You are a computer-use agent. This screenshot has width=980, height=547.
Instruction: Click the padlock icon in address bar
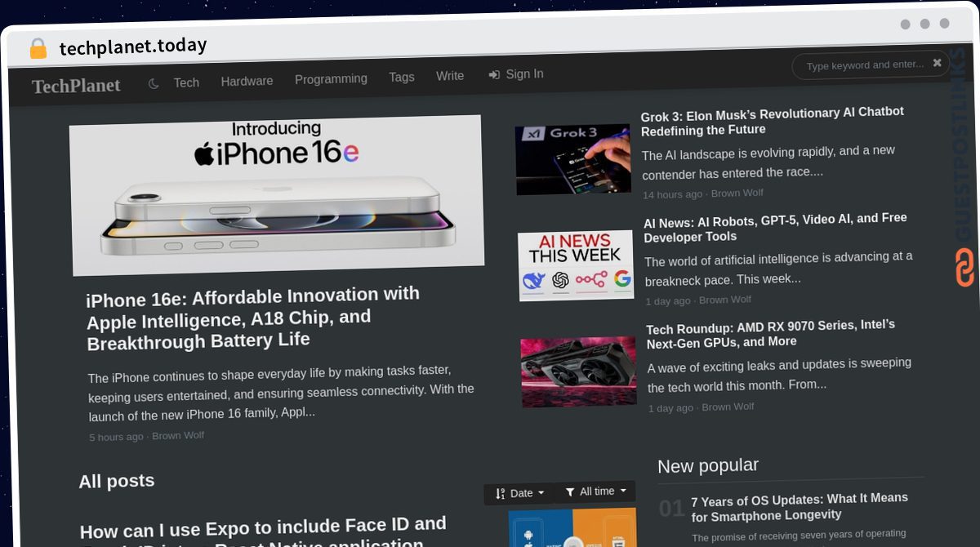38,49
